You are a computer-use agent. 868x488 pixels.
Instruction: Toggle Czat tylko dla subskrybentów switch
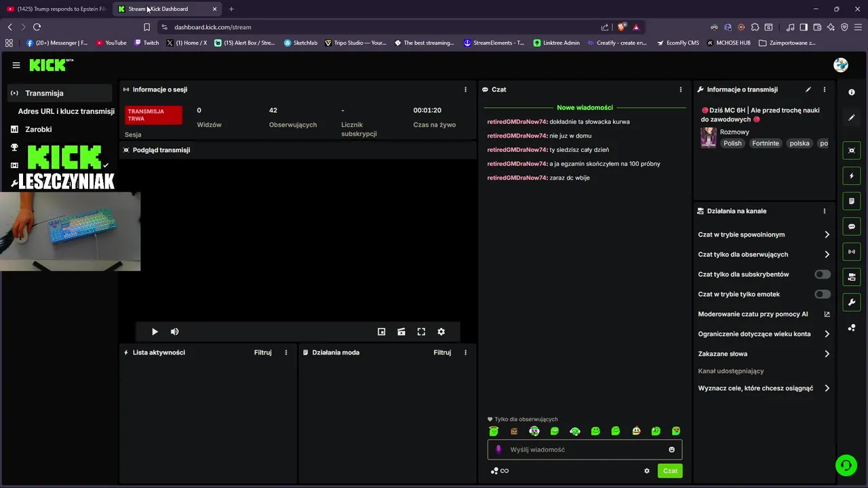[823, 274]
